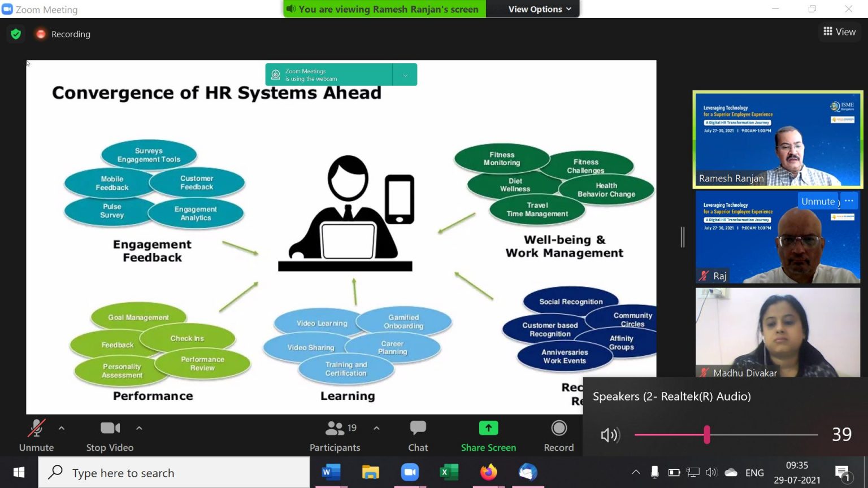Open Firefox from the taskbar
The image size is (868, 488).
coord(488,472)
